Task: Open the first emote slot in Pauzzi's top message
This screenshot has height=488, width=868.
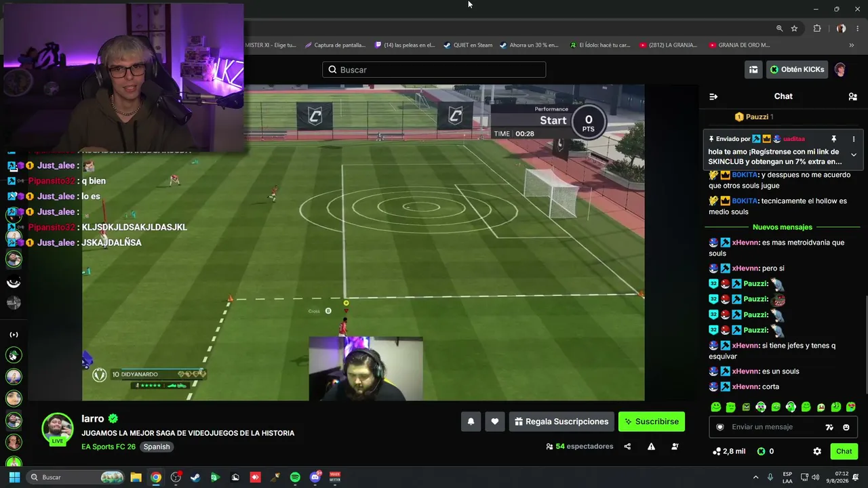Action: pos(776,283)
